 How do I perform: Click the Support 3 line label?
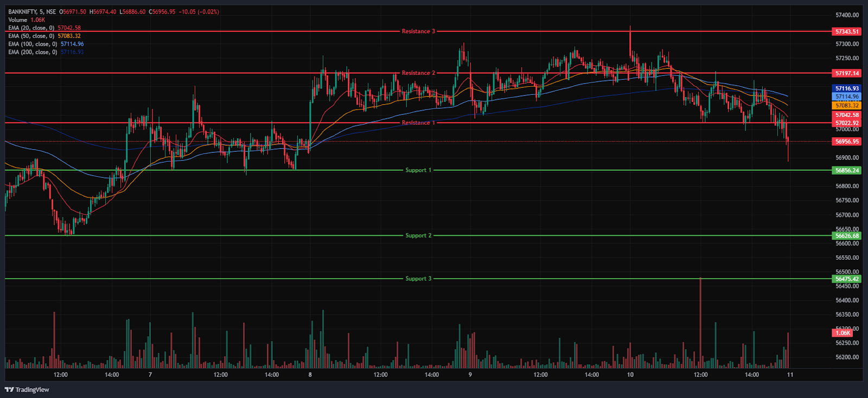(x=418, y=279)
